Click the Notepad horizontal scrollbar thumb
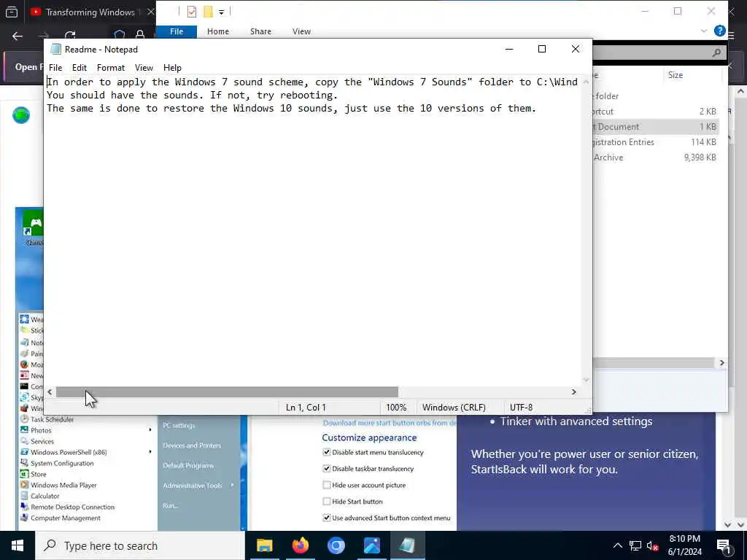The width and height of the screenshot is (747, 560). point(227,392)
